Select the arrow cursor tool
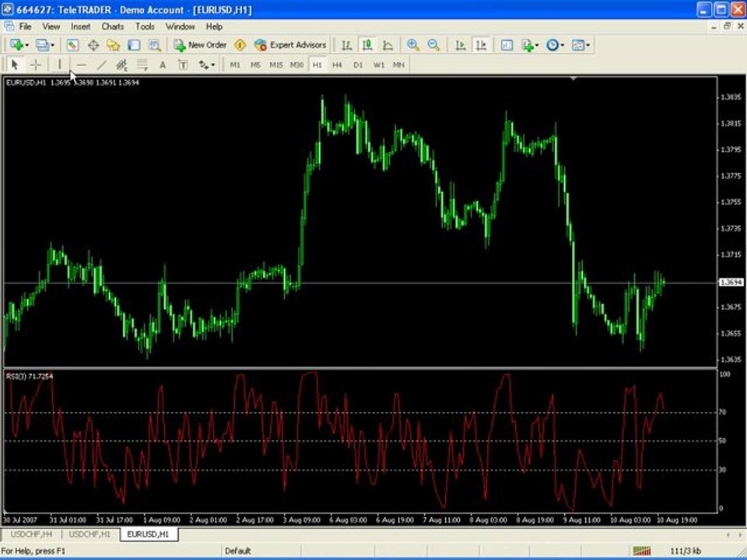Screen dimensions: 747x560 (14, 65)
